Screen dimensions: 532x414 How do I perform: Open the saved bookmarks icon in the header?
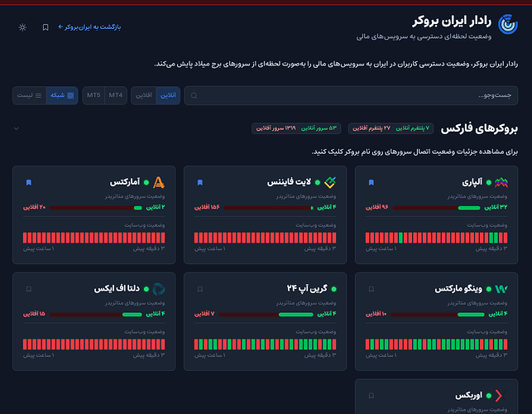pos(46,27)
